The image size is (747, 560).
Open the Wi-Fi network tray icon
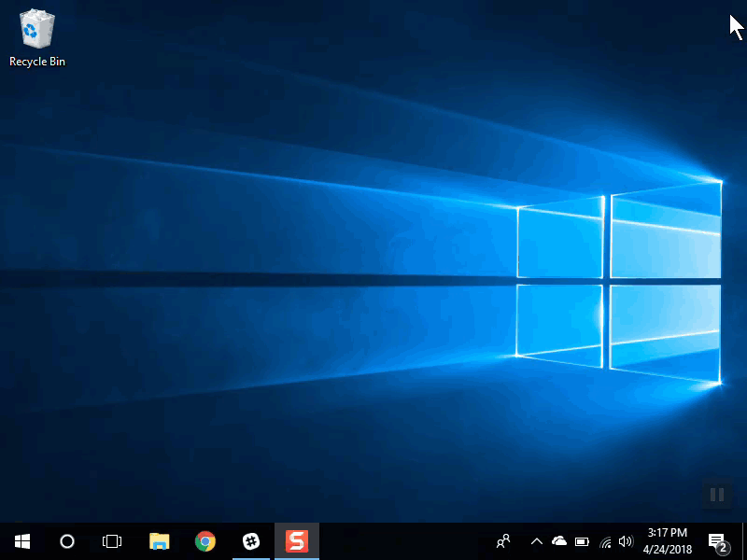pyautogui.click(x=605, y=541)
